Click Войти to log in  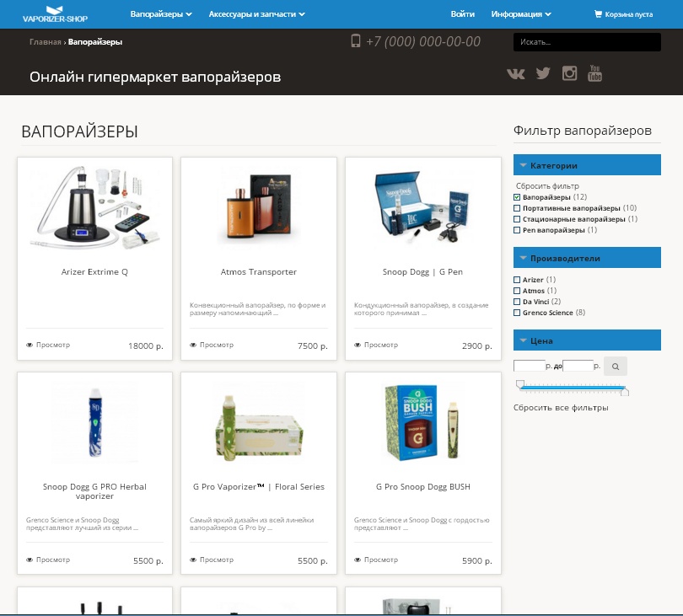click(x=463, y=14)
